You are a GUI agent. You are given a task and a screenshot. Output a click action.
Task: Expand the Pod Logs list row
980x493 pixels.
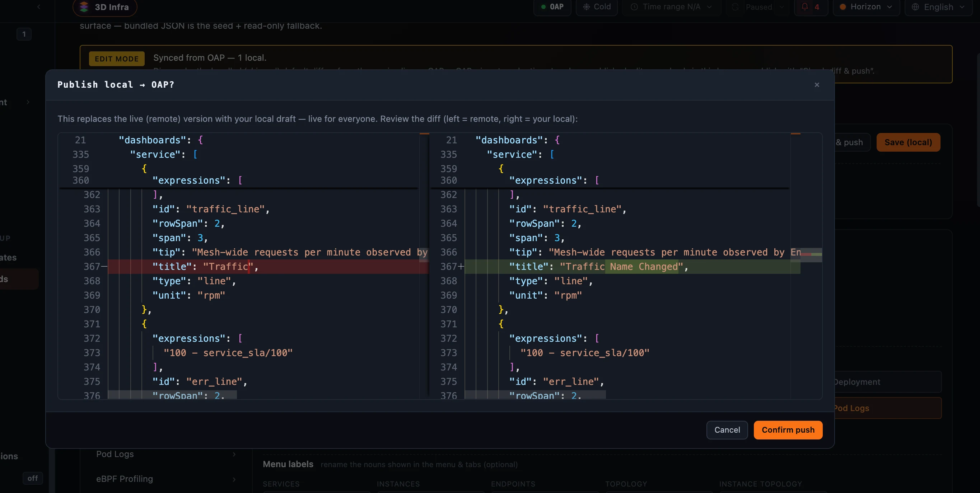tap(166, 454)
